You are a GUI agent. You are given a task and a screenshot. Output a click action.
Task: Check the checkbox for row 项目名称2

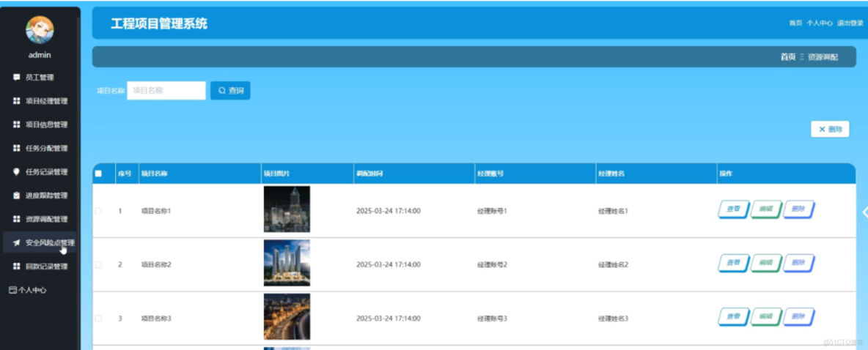(x=98, y=265)
